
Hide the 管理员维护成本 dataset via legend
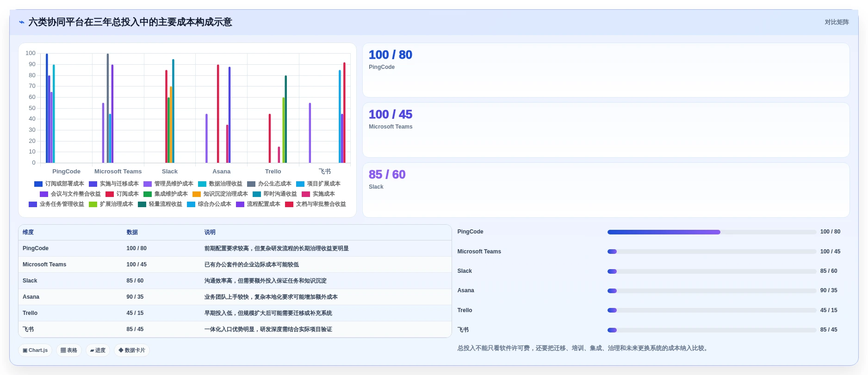pos(168,184)
